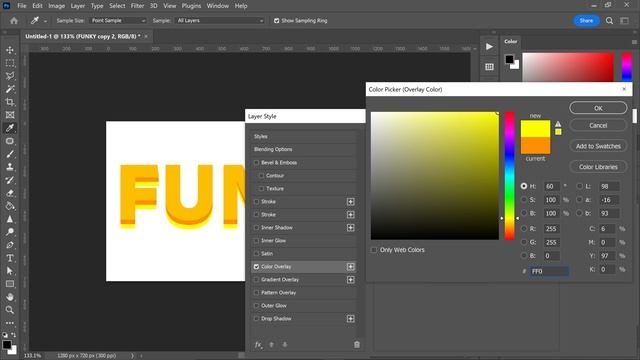Viewport: 640px width, 360px height.
Task: Select the Dodge tool
Action: pyautogui.click(x=10, y=232)
